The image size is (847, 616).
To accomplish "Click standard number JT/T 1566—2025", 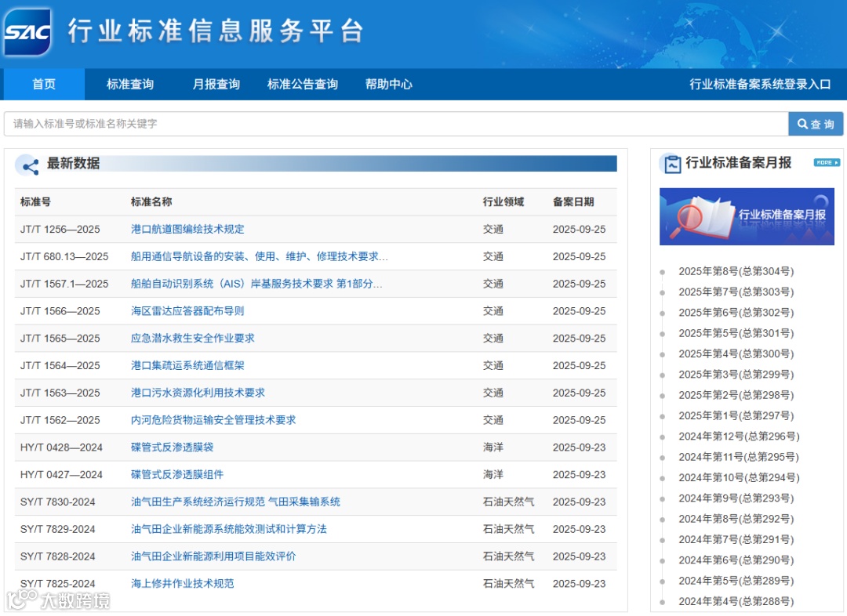I will point(60,311).
